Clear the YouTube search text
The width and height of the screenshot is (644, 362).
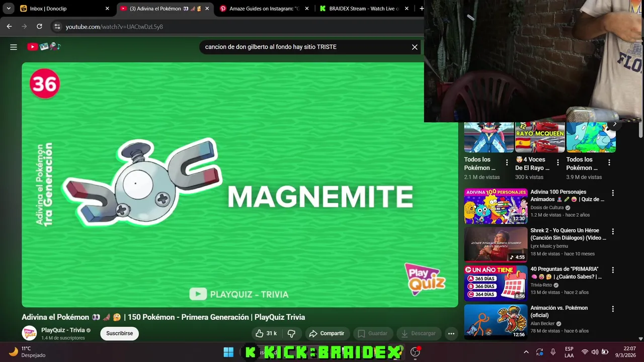pos(415,47)
